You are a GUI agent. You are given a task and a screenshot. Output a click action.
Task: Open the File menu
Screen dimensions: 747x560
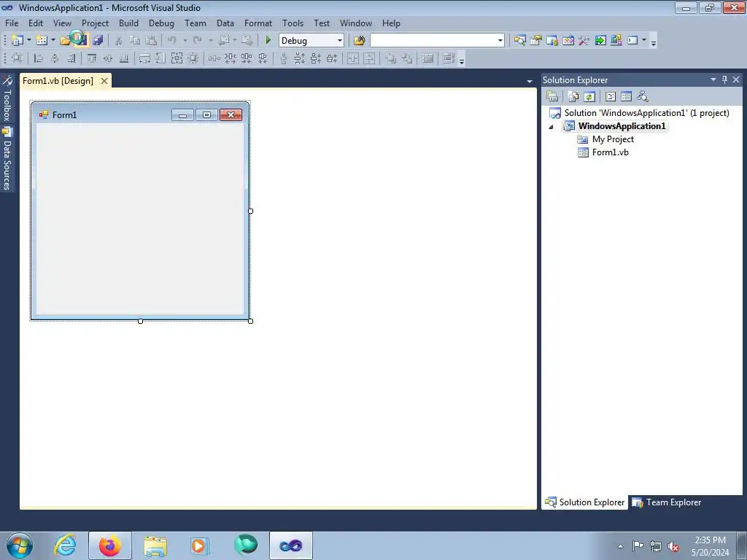12,23
